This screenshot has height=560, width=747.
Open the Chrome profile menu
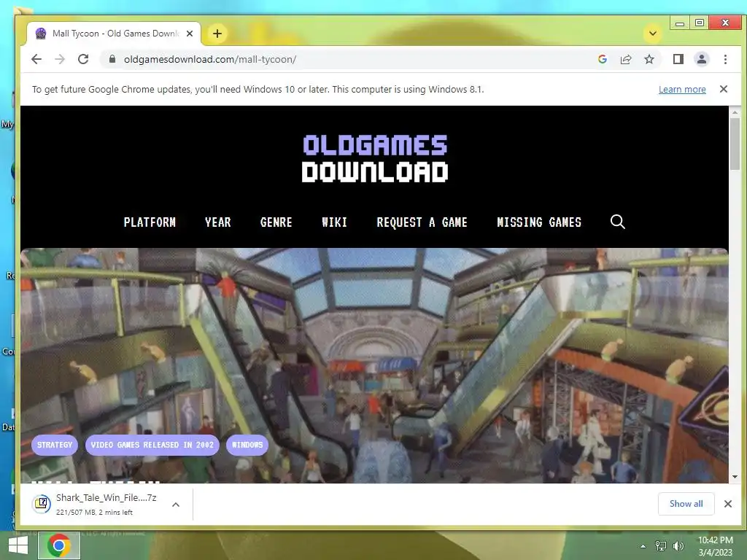701,59
